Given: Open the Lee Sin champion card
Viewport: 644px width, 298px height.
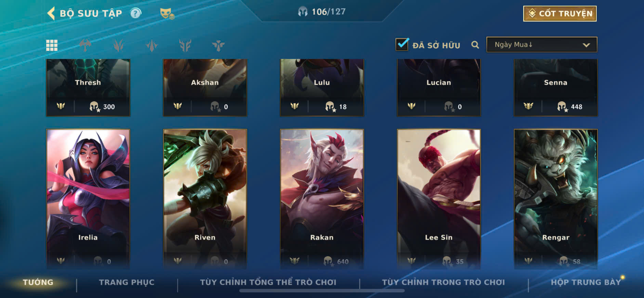Looking at the screenshot, I should point(439,199).
